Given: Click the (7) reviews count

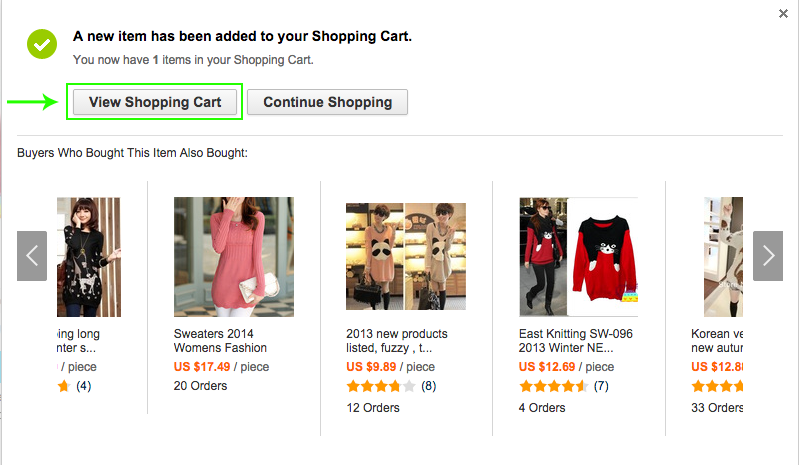Looking at the screenshot, I should (x=601, y=386).
